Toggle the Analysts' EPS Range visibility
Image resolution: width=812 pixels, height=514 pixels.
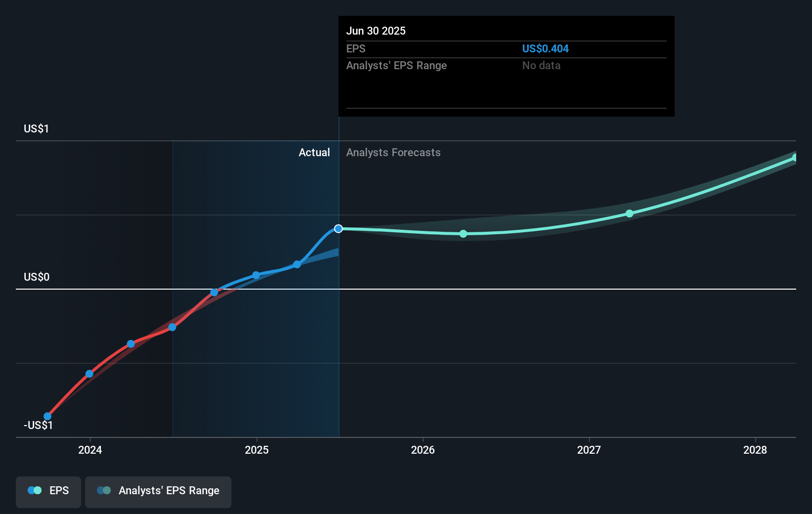(158, 491)
